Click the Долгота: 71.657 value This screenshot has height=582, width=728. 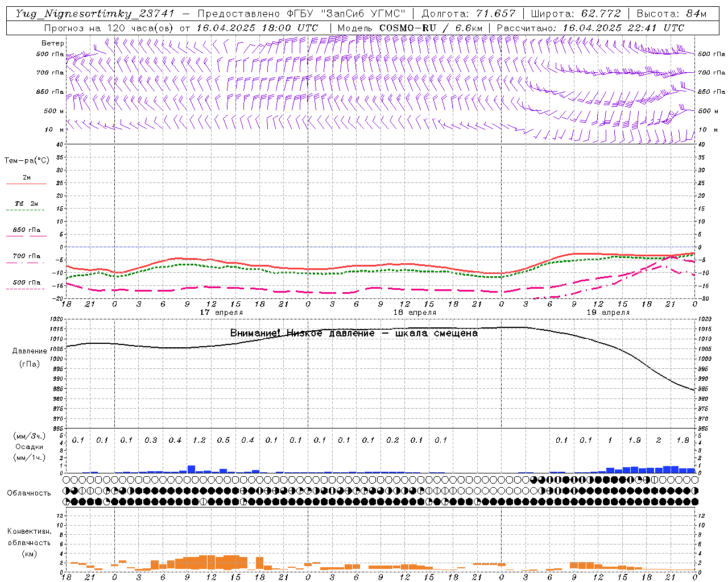tap(469, 14)
